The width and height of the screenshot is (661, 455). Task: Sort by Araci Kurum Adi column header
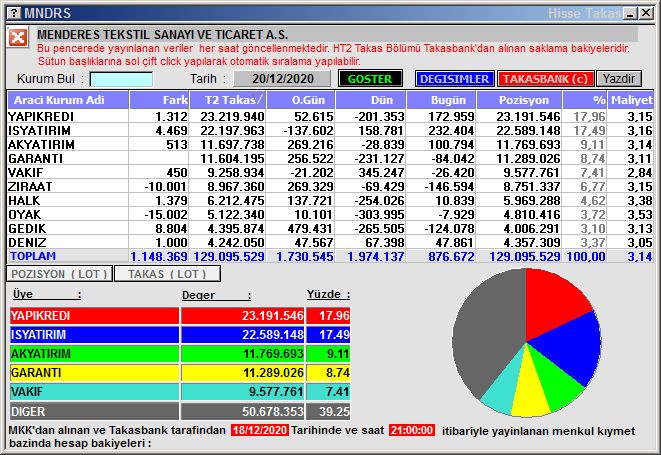[x=68, y=100]
